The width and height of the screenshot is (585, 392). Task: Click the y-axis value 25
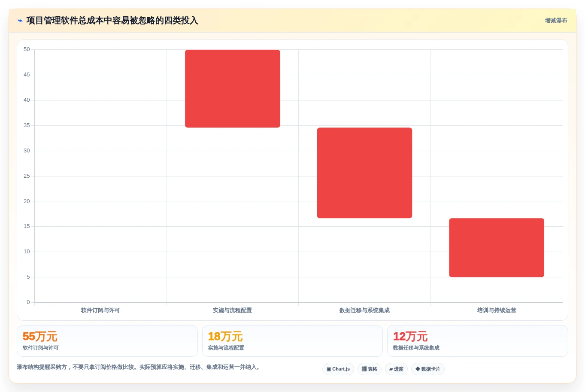point(27,176)
